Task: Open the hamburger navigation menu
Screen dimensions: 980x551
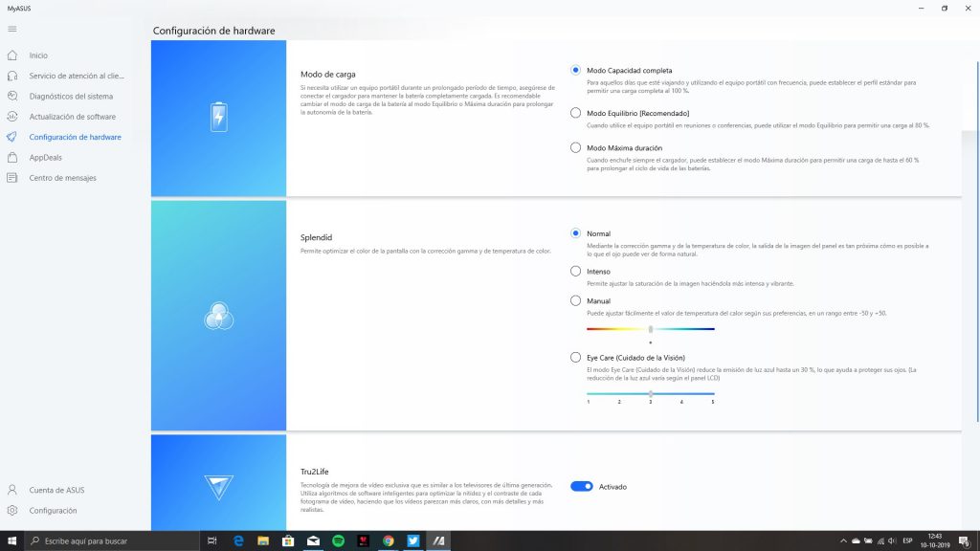Action: point(11,30)
